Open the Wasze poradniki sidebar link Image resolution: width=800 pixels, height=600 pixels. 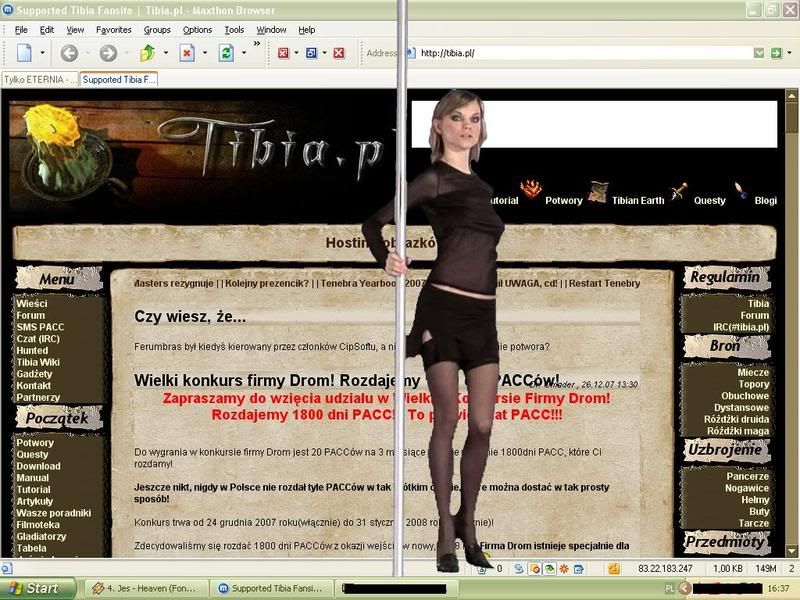coord(54,513)
